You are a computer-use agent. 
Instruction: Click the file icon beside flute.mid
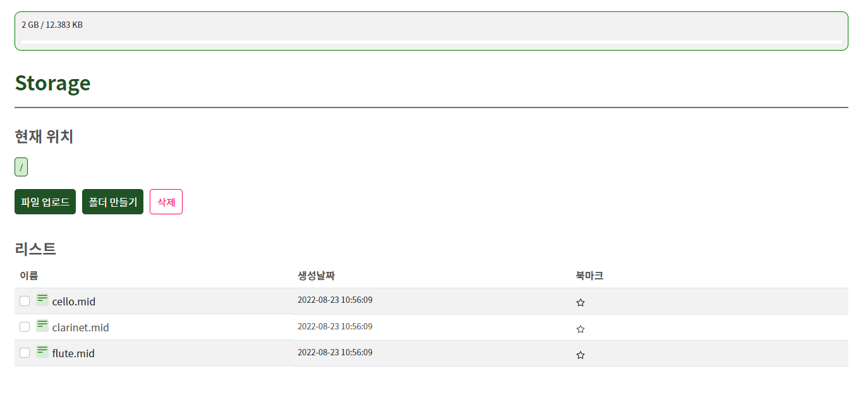tap(42, 352)
